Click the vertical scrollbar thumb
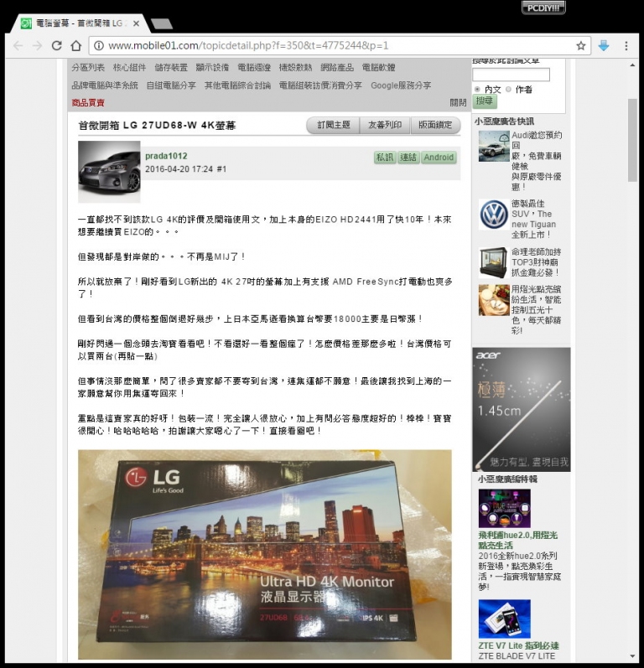The width and height of the screenshot is (644, 668). tap(632, 140)
